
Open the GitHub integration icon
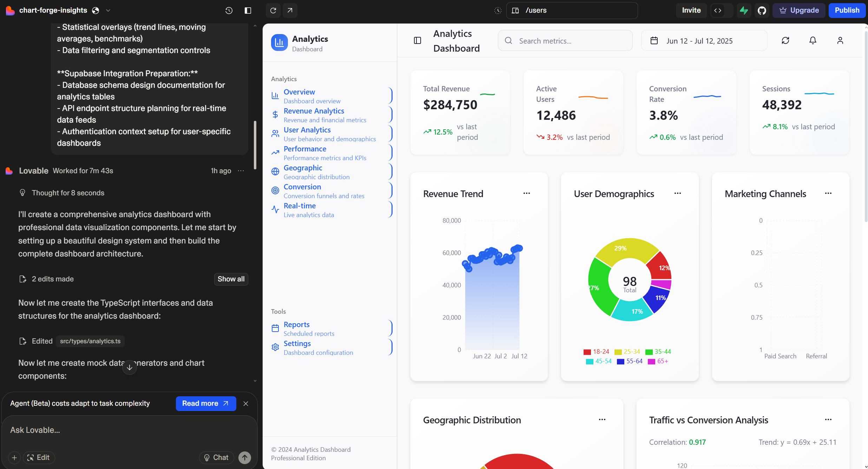[762, 11]
